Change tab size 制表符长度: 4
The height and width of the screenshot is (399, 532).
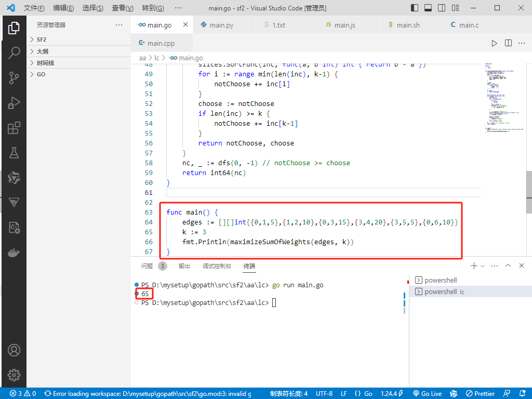point(289,394)
